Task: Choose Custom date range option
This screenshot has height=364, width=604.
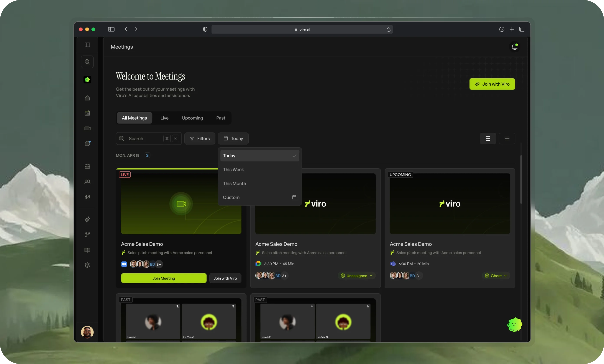Action: click(x=260, y=197)
